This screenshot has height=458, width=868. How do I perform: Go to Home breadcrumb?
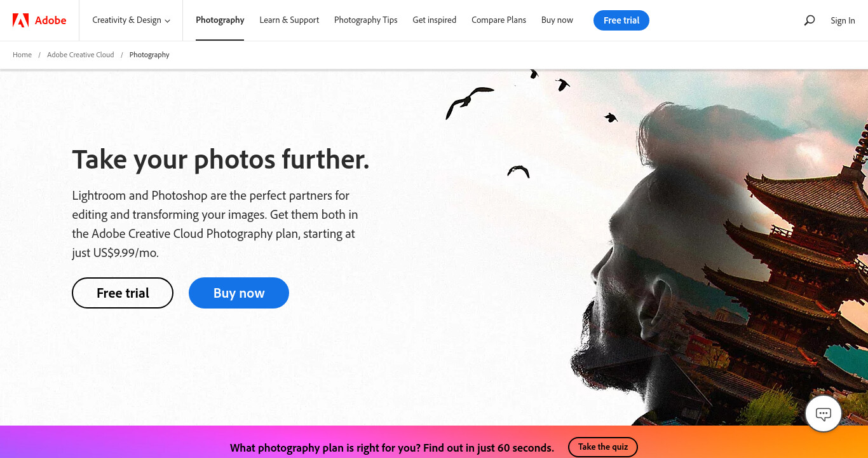[22, 55]
